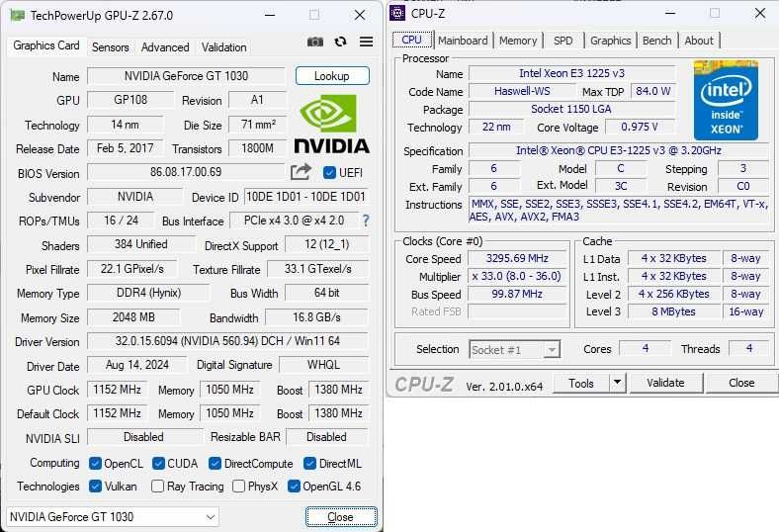Toggle the Ray Tracing checkbox
The width and height of the screenshot is (779, 532).
tap(157, 486)
